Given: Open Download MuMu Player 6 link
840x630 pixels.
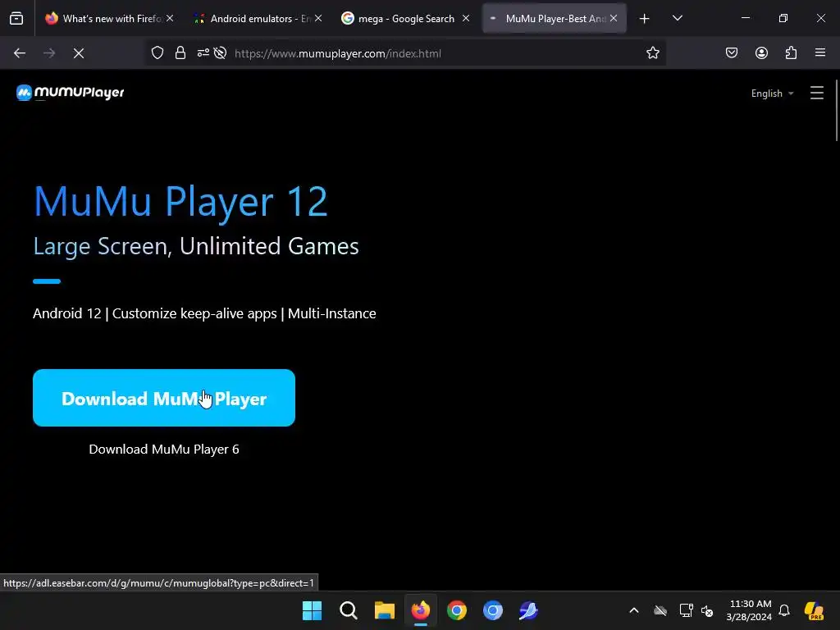Looking at the screenshot, I should 164,450.
